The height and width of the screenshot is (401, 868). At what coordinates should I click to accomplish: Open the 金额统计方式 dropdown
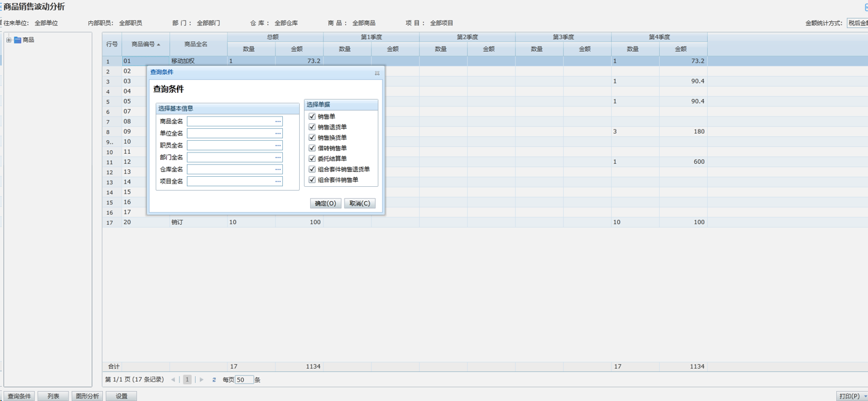click(857, 23)
